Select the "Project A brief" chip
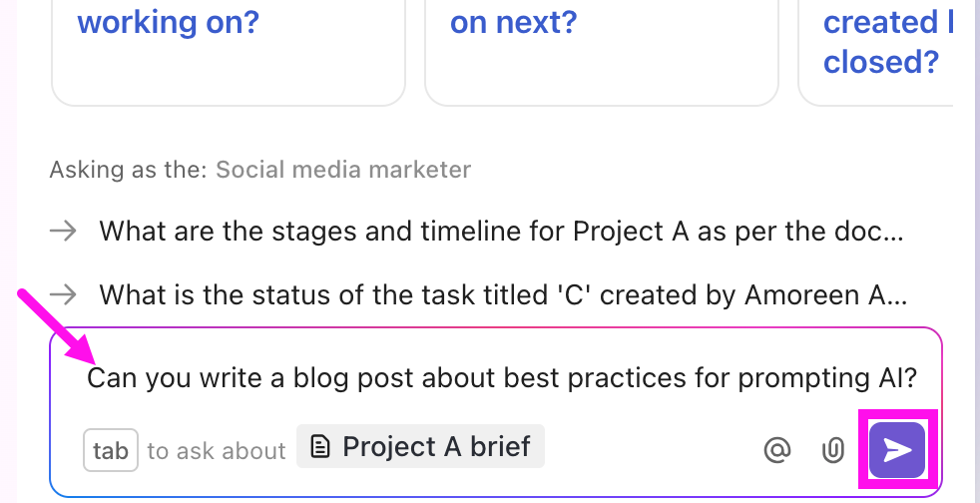Viewport: 980px width, 503px height. (x=421, y=447)
